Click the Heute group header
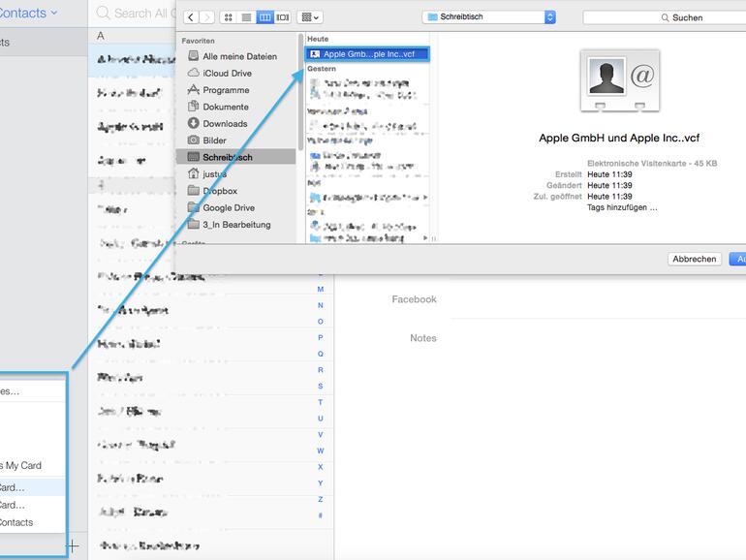 tap(318, 39)
